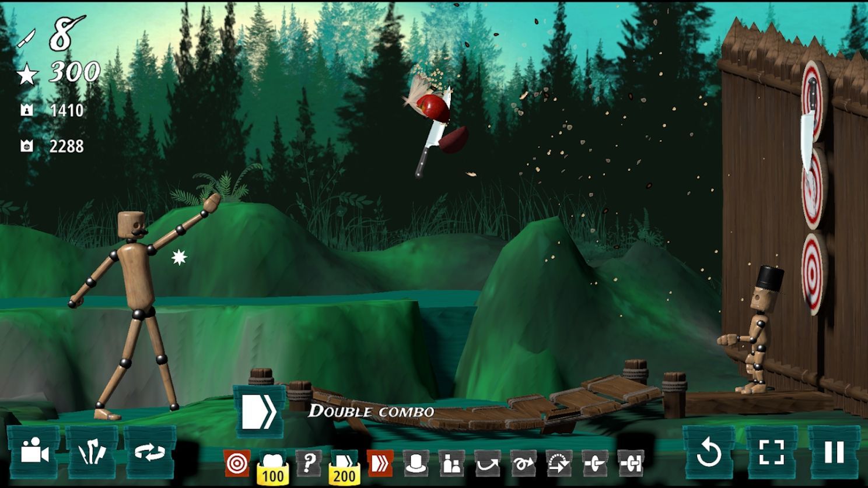This screenshot has height=488, width=868.
Task: Click the top hat icon
Action: [415, 464]
